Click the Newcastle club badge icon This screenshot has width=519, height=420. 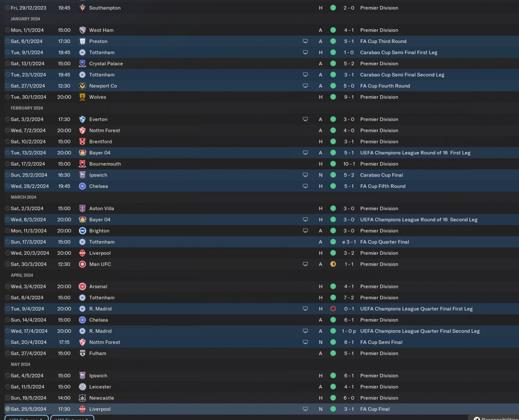pyautogui.click(x=82, y=398)
